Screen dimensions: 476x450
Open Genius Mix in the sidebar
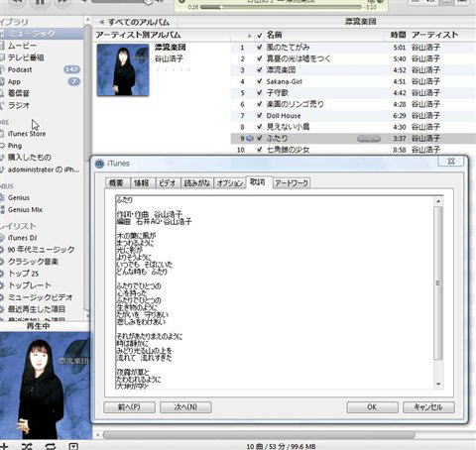click(x=25, y=210)
